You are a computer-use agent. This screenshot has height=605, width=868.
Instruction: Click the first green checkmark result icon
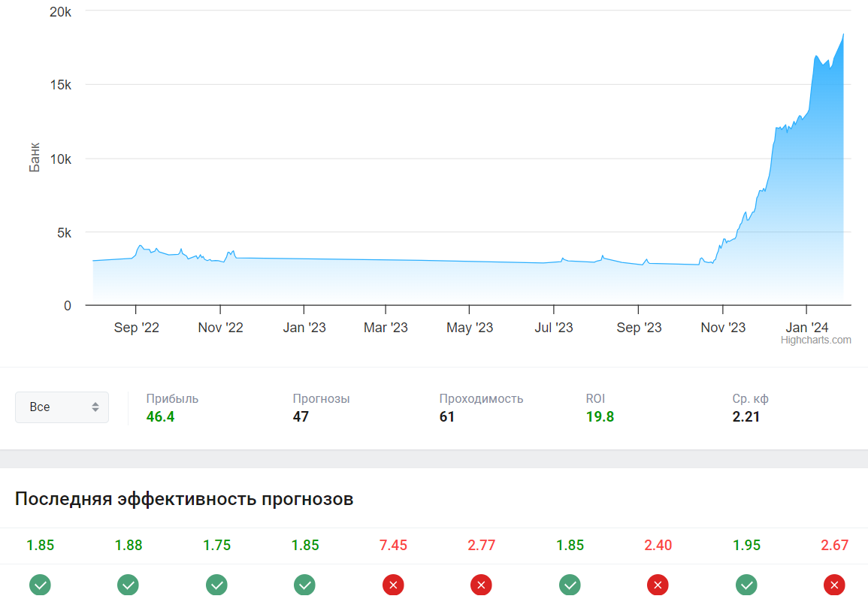pyautogui.click(x=40, y=584)
